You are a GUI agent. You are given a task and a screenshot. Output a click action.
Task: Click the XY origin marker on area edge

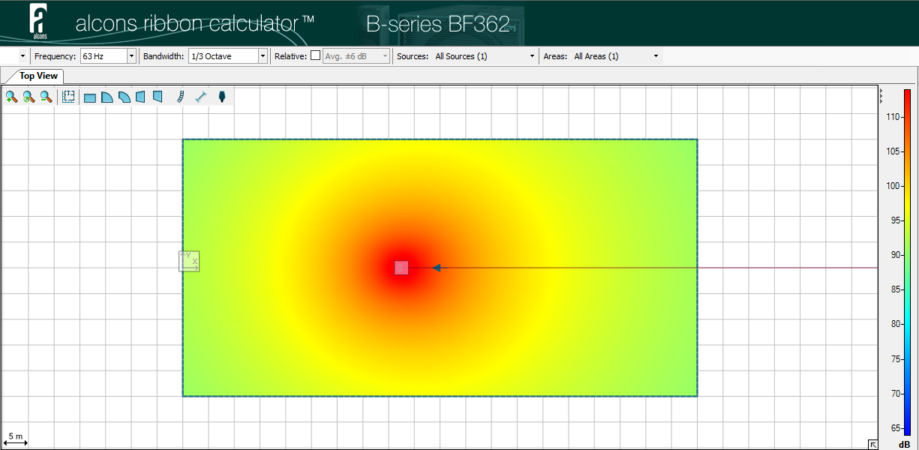189,261
